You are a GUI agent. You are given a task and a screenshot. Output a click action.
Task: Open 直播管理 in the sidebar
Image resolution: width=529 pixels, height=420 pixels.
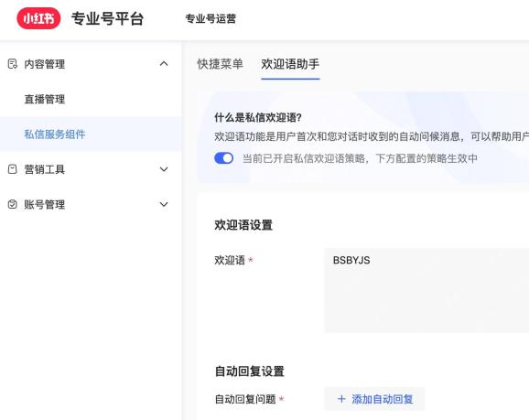click(45, 99)
